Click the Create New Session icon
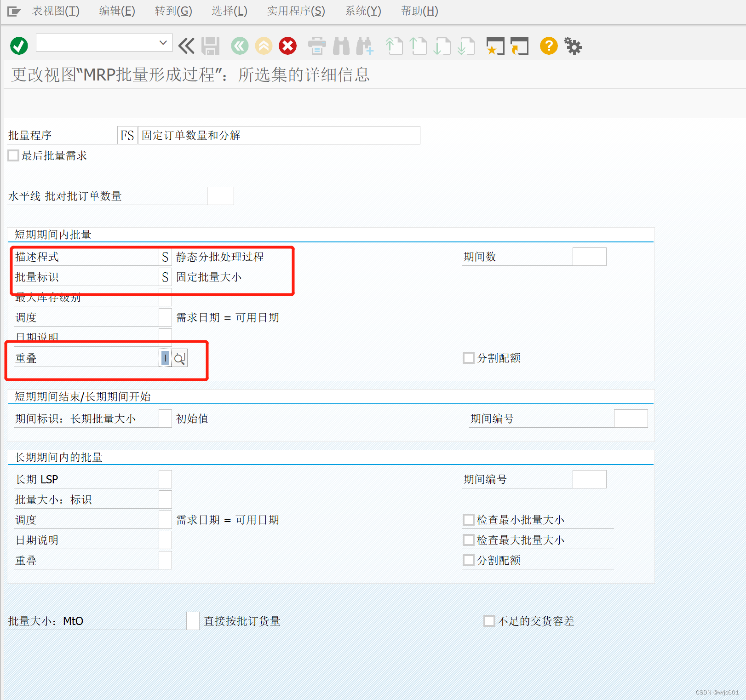Viewport: 746px width, 700px height. pos(495,46)
